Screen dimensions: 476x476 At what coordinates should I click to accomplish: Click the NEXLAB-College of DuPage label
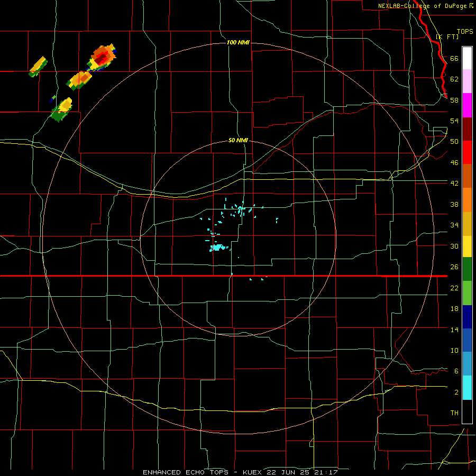pos(423,6)
